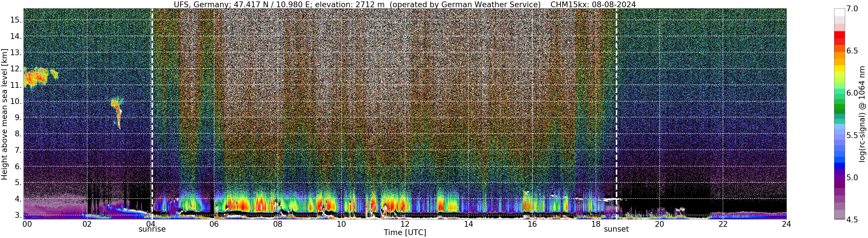Click the height tick label '14.'

16,36
